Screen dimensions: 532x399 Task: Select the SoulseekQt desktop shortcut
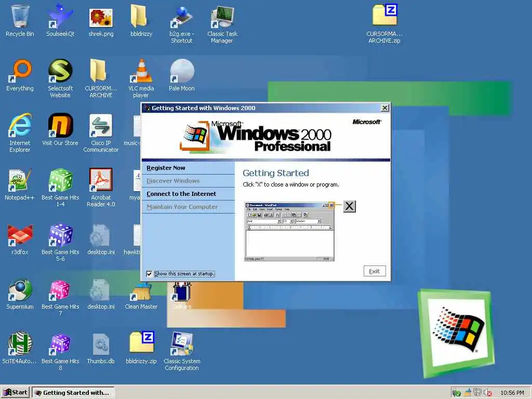(x=60, y=16)
